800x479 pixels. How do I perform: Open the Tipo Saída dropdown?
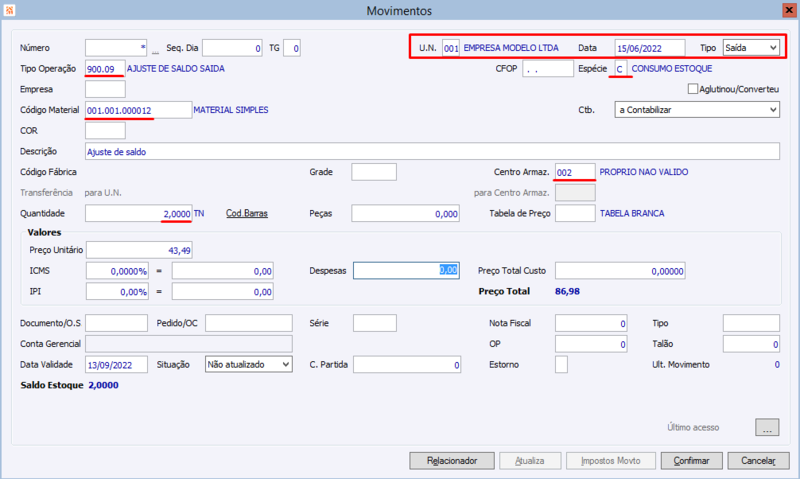(x=751, y=48)
